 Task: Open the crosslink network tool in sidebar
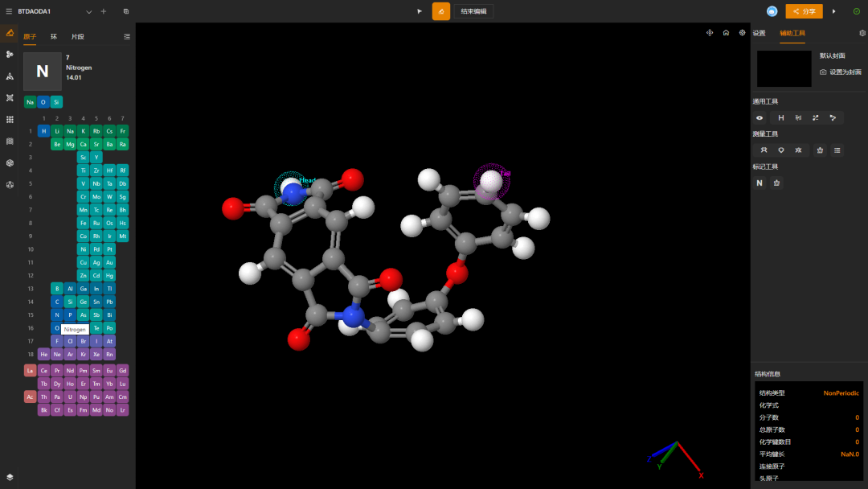10,98
